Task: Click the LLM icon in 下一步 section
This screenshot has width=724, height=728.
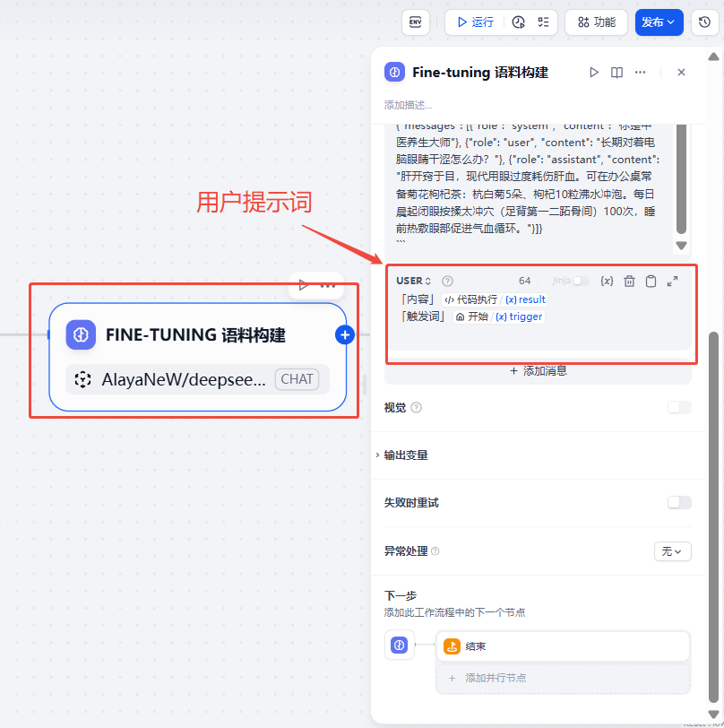Action: point(399,645)
